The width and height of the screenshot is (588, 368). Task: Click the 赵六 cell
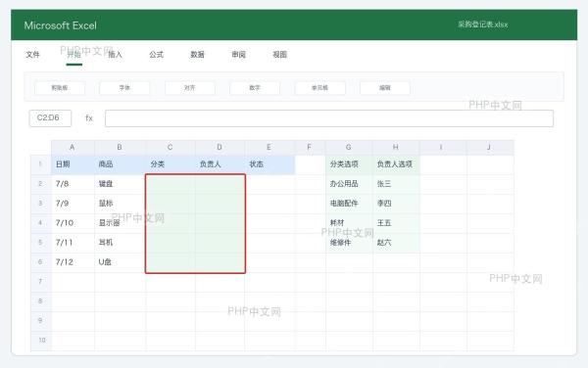point(396,243)
